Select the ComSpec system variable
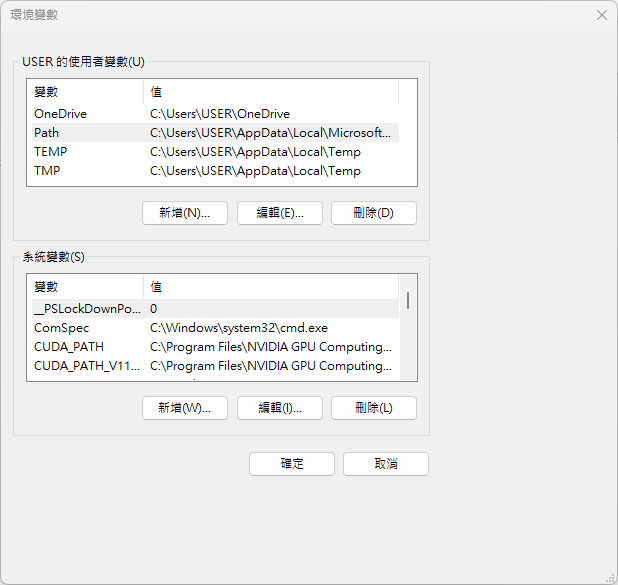 click(61, 328)
